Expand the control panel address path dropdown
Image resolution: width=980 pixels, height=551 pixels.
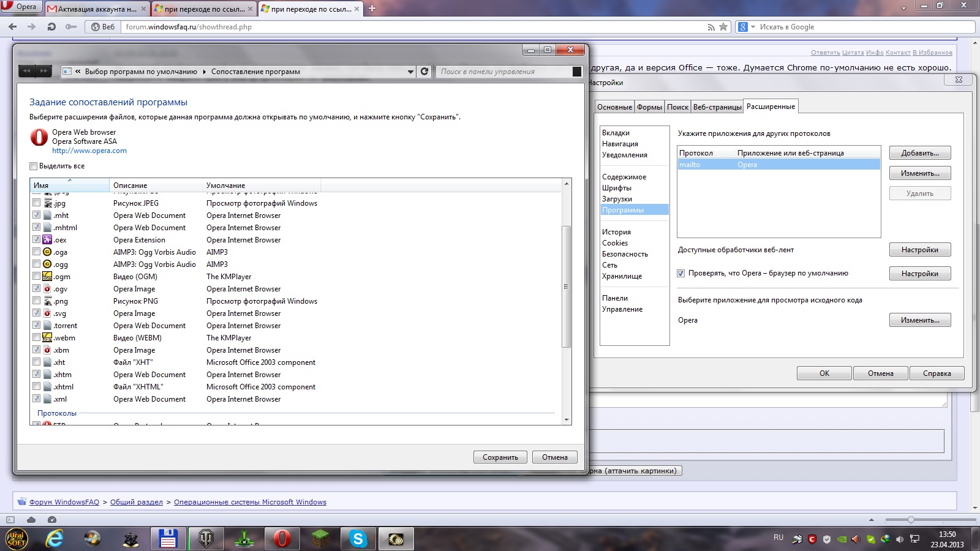click(x=410, y=72)
